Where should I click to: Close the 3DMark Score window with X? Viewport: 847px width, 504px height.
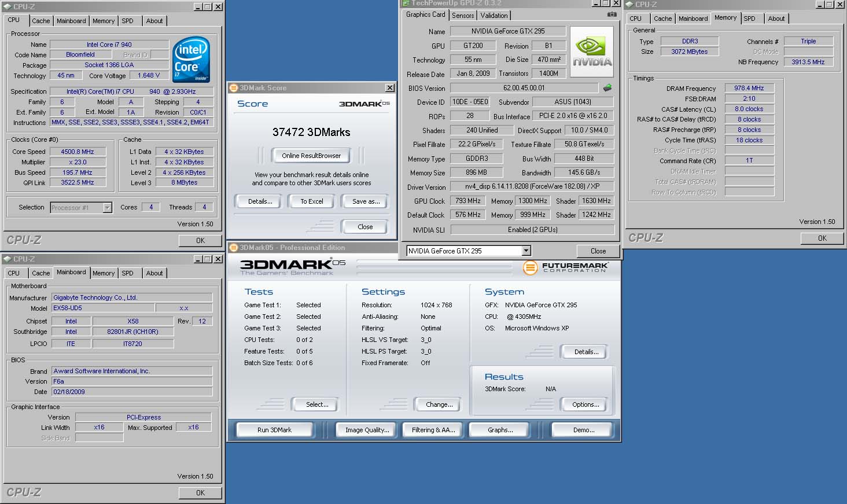(x=390, y=88)
